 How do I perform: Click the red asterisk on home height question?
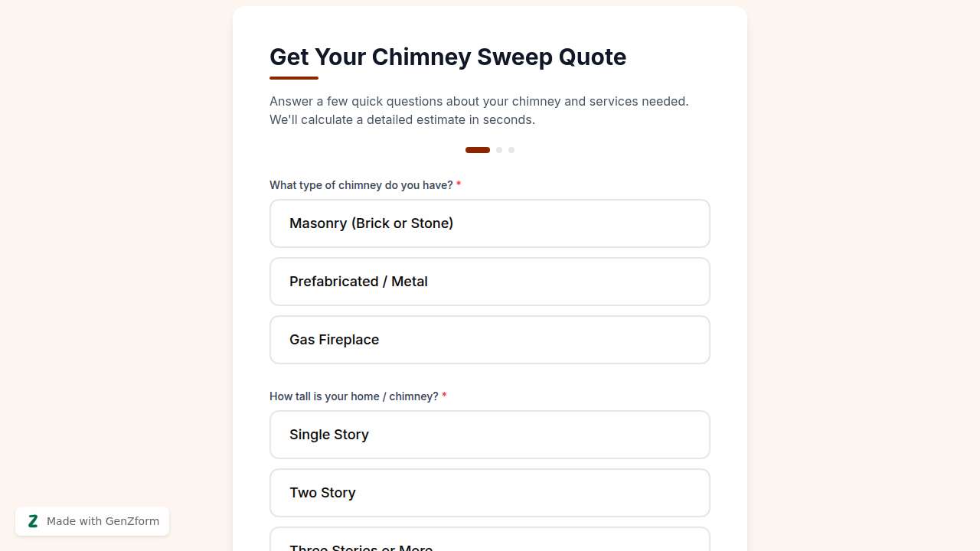(x=444, y=396)
